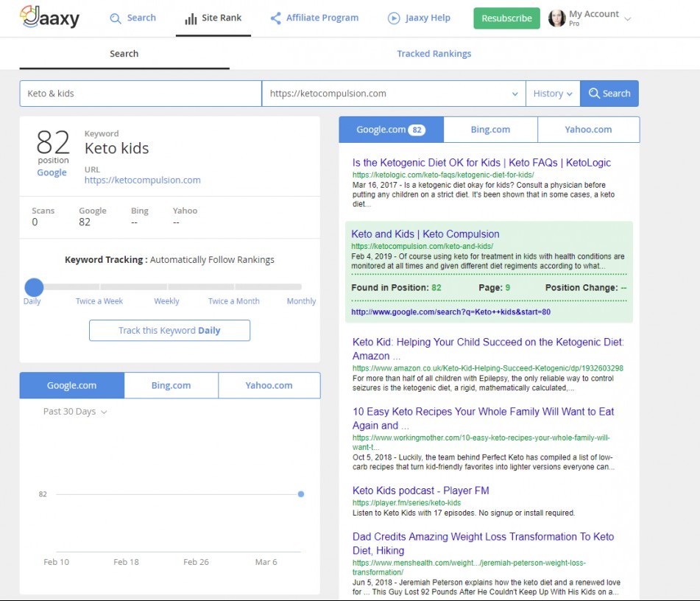
Task: Select Yahoo.com tab in chart panel
Action: click(x=269, y=385)
